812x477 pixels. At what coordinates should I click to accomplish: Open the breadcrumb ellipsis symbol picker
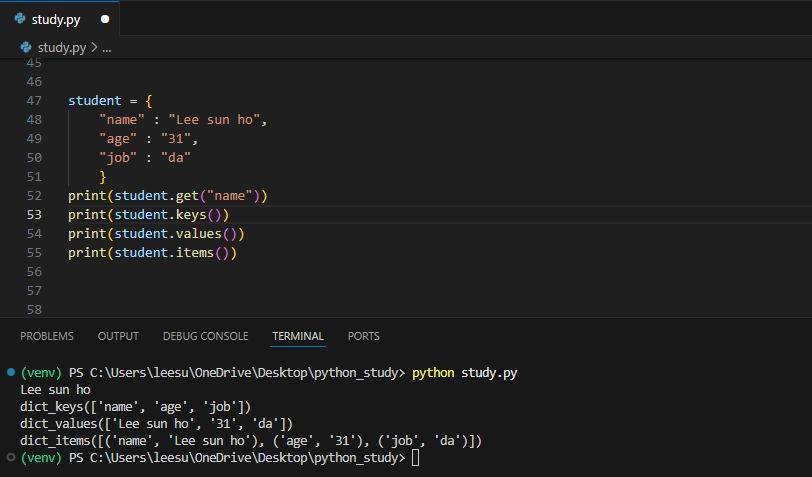[x=107, y=49]
